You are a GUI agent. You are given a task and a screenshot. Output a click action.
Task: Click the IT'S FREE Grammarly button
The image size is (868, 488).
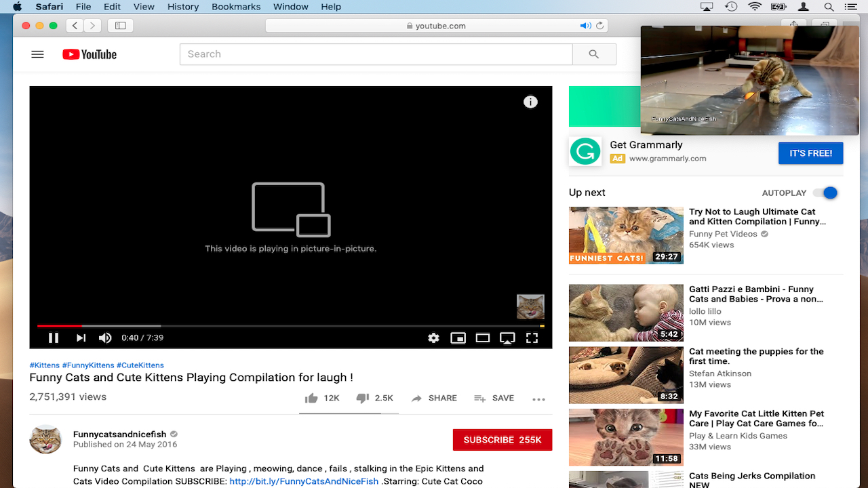click(x=810, y=153)
